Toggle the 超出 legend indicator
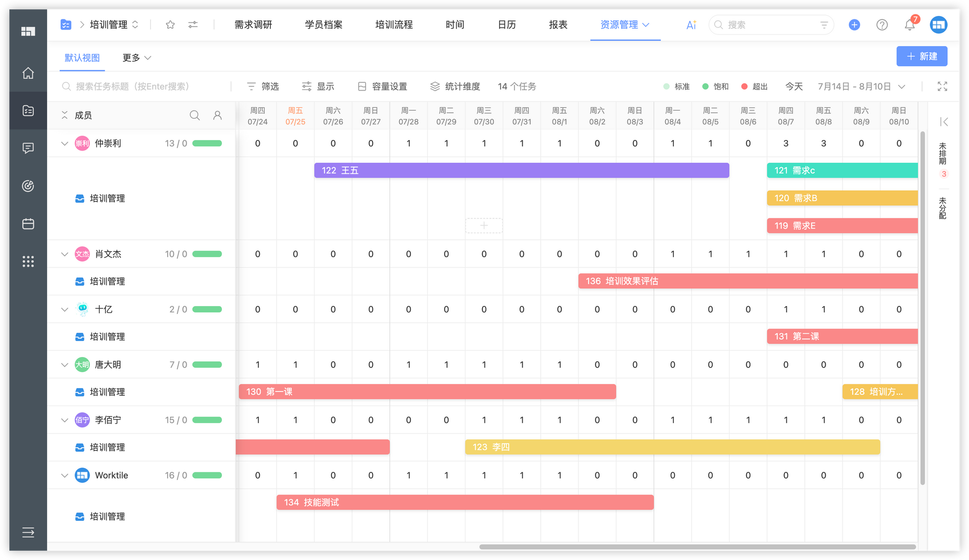The width and height of the screenshot is (969, 560). pyautogui.click(x=754, y=86)
